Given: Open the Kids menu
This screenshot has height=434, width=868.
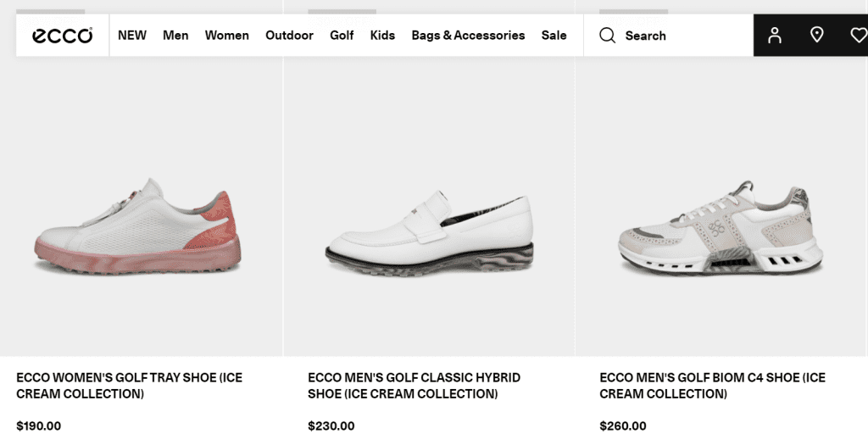Looking at the screenshot, I should coord(382,36).
